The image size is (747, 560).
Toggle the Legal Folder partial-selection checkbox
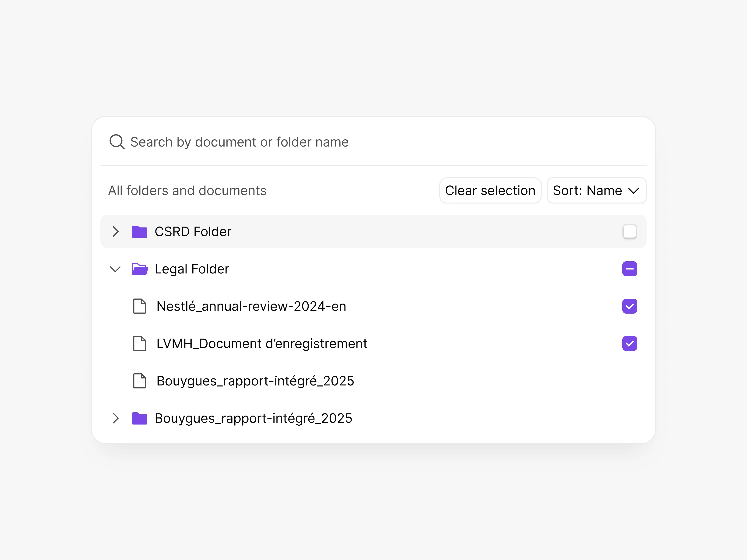click(x=630, y=269)
